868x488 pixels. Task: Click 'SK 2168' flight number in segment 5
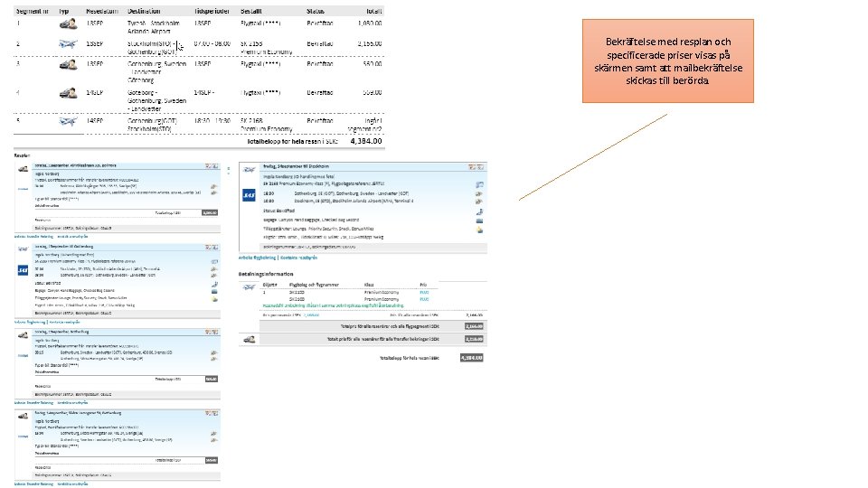(x=251, y=120)
